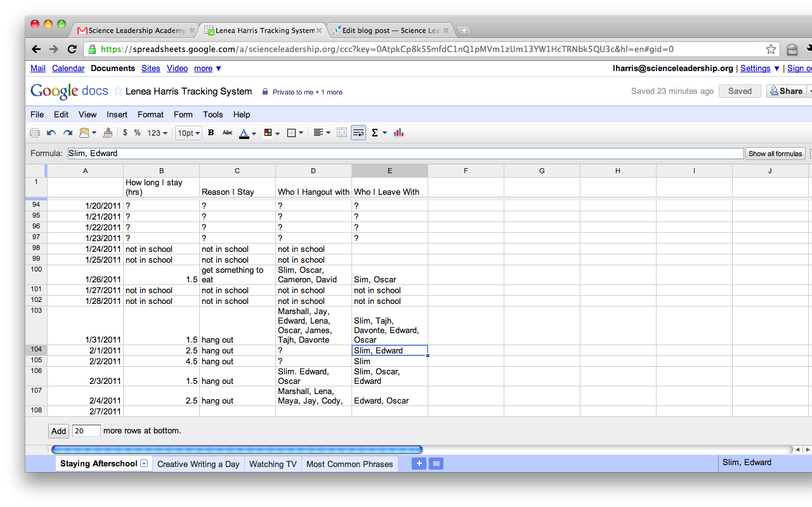Switch to Watching TV sheet tab
Viewport: 812px width, 507px height.
(x=273, y=464)
